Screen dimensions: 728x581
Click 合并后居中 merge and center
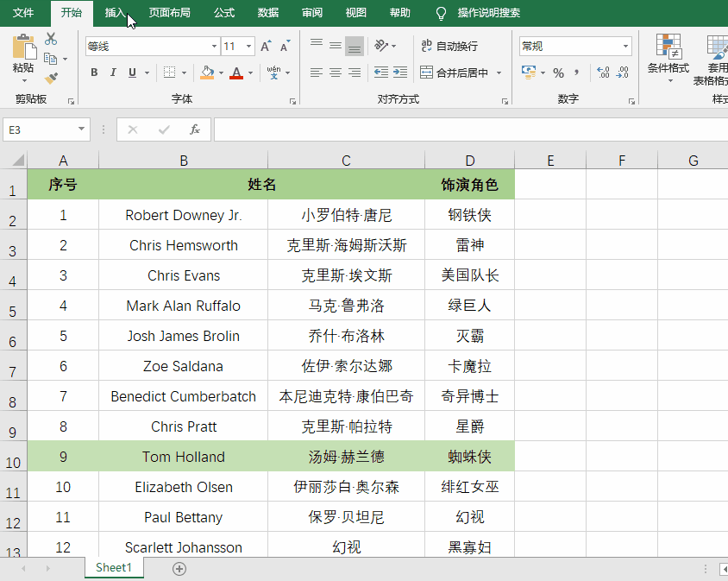pyautogui.click(x=454, y=73)
